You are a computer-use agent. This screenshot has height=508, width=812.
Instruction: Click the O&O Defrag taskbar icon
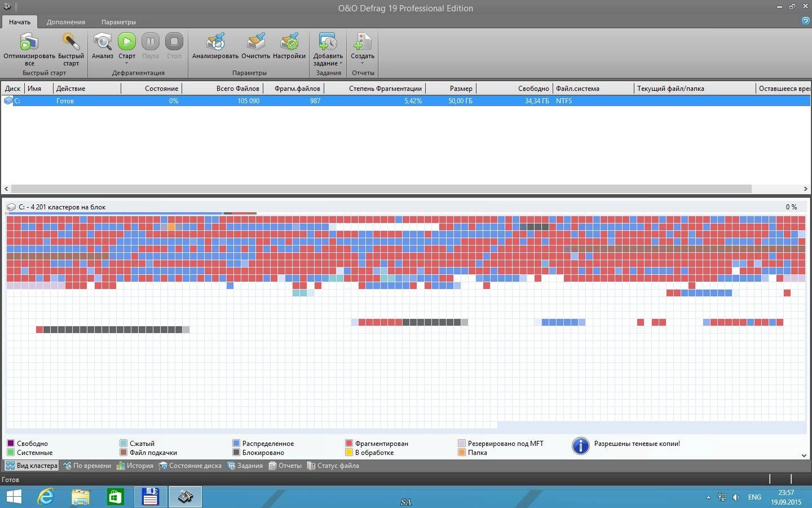click(185, 497)
